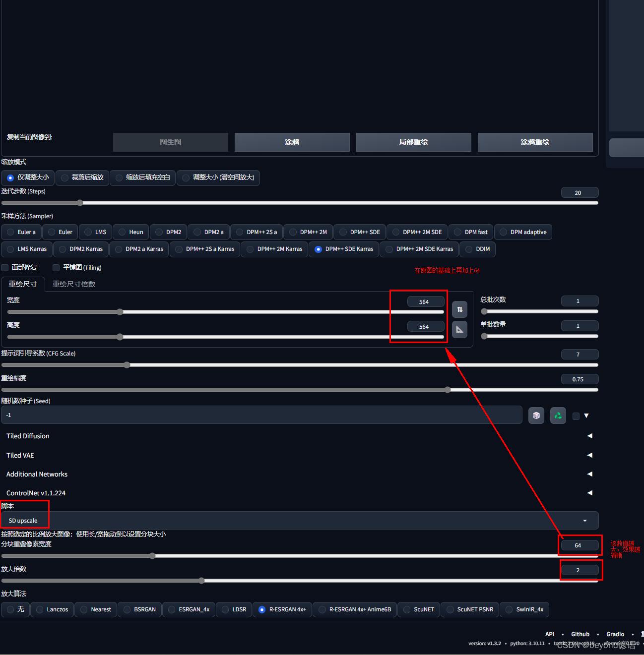Click the height value field 564
644x655 pixels.
[x=426, y=327]
